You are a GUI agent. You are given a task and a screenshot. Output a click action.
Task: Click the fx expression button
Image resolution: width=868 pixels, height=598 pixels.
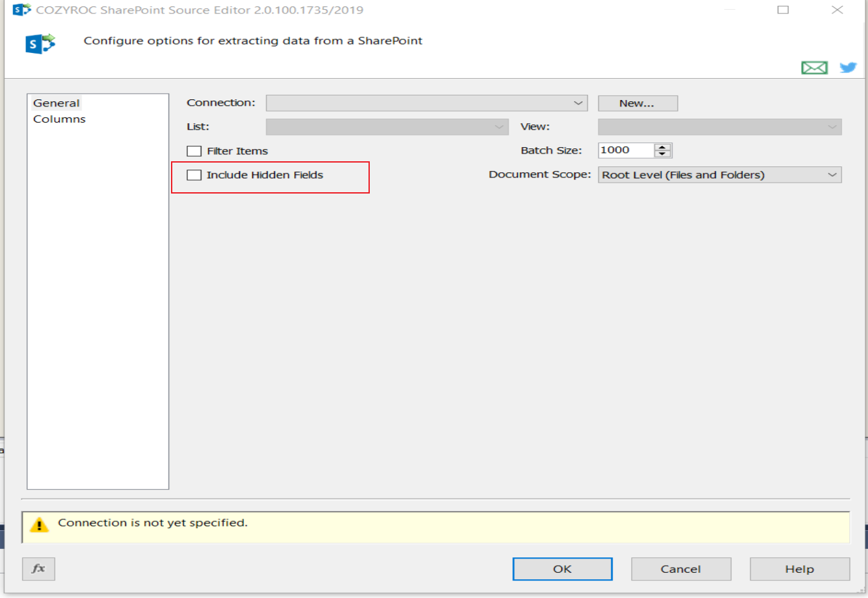click(x=39, y=569)
